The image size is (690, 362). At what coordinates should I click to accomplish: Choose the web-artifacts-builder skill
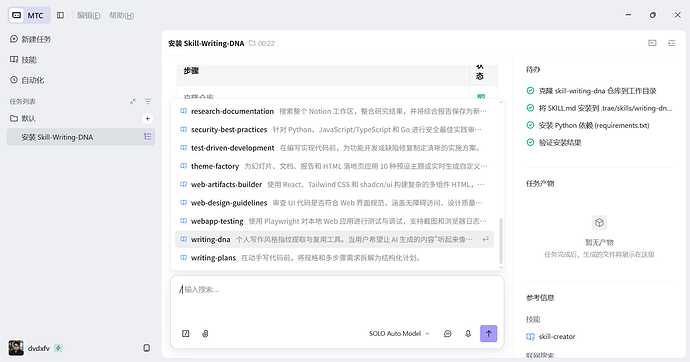coord(334,184)
